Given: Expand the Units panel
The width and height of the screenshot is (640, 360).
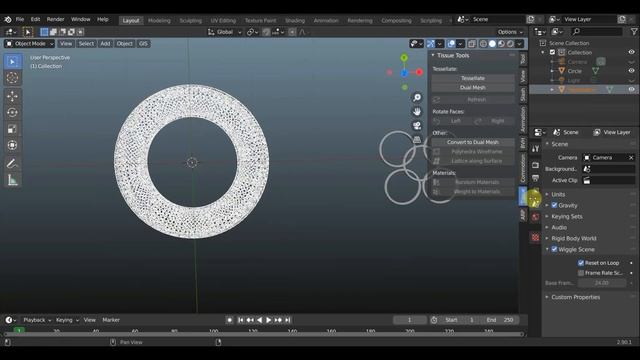Looking at the screenshot, I should pyautogui.click(x=558, y=194).
